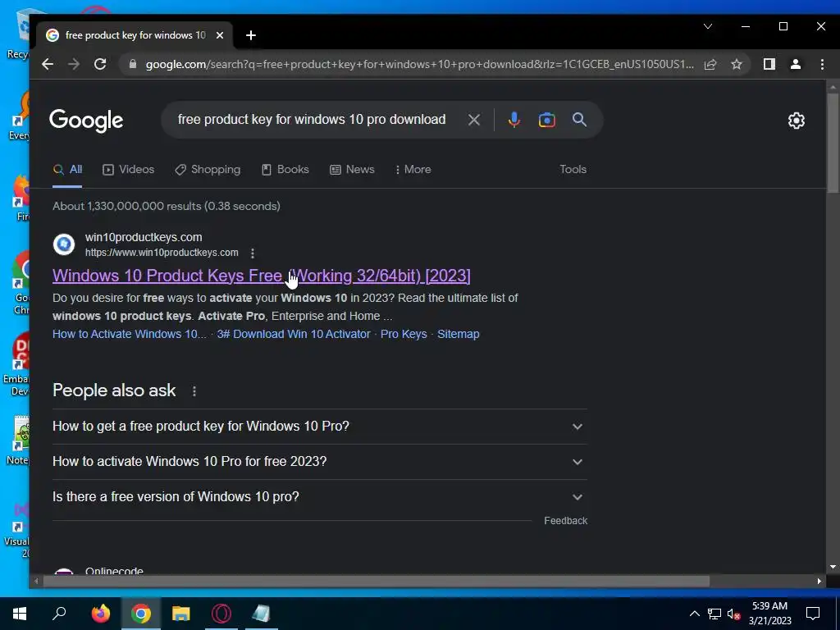
Task: Submit search with the magnifier icon
Action: (x=579, y=120)
